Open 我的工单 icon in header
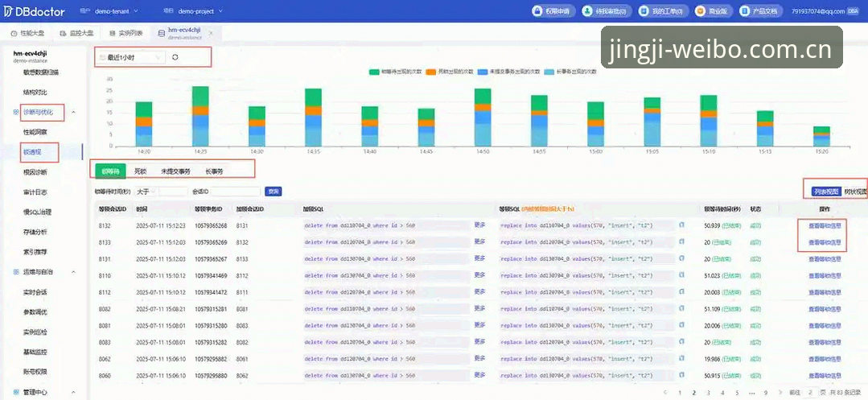Image resolution: width=868 pixels, height=400 pixels. [x=643, y=11]
